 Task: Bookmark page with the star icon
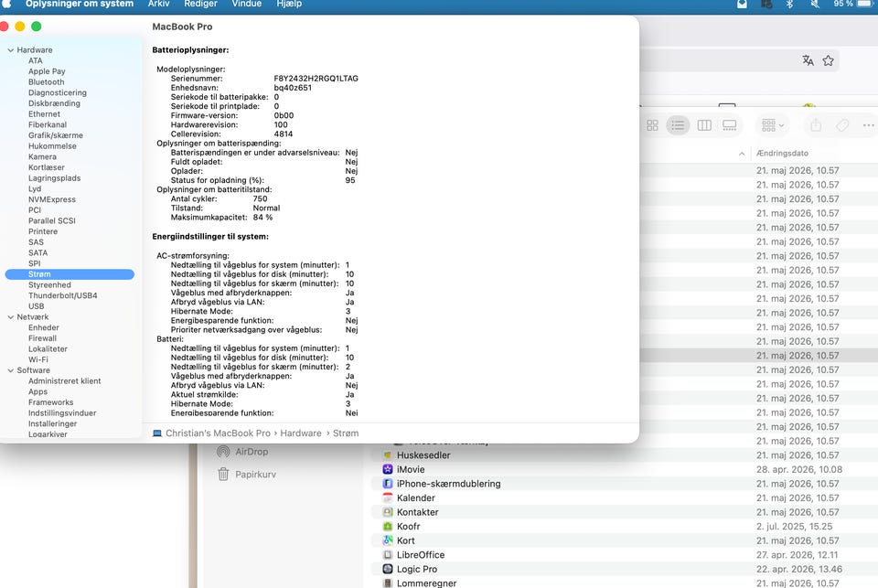pos(829,60)
